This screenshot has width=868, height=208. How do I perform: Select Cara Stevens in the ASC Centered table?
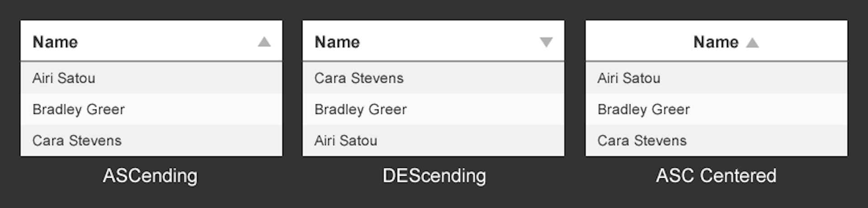click(642, 141)
